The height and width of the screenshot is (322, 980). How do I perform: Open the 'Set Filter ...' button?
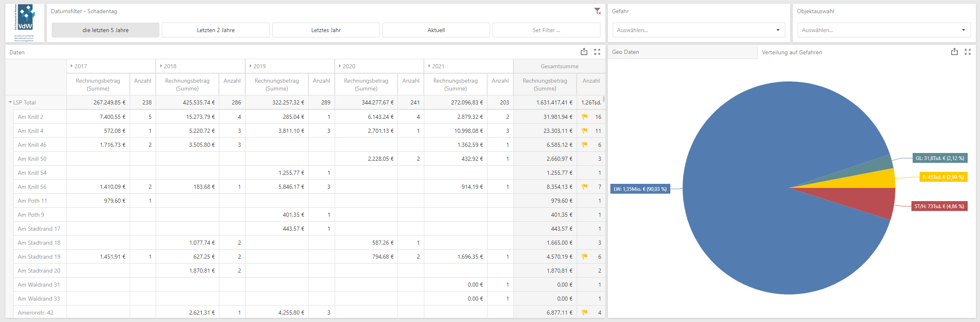point(546,30)
